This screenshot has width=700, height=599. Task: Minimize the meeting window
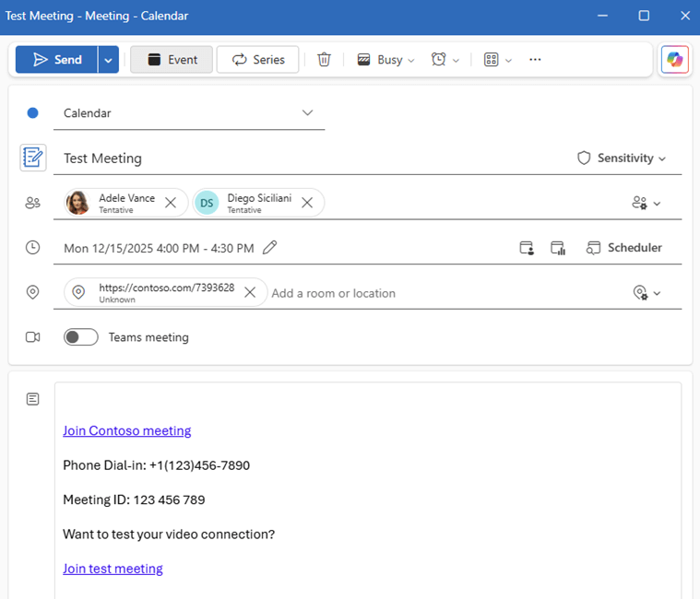point(602,16)
